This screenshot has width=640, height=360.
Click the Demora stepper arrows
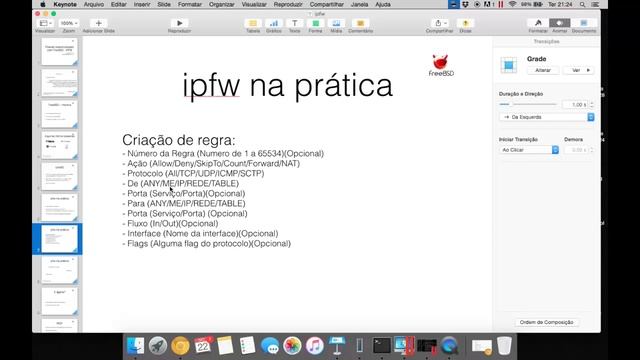tap(591, 150)
